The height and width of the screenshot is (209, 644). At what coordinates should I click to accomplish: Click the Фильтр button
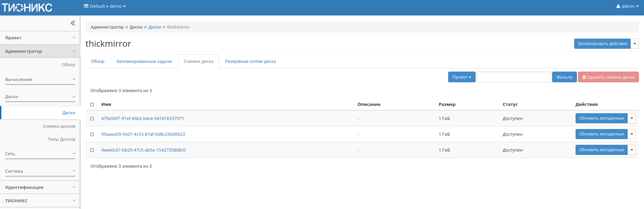[x=564, y=77]
